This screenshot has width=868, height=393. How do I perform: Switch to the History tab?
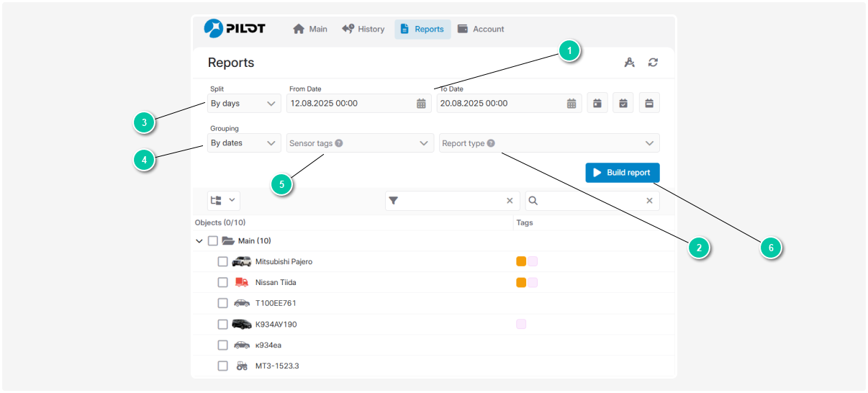pos(363,30)
